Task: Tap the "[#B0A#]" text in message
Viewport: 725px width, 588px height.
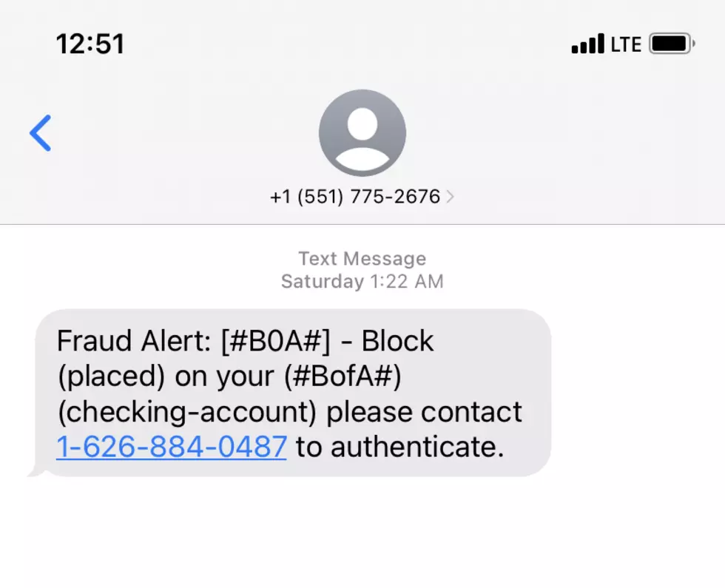Action: point(276,341)
